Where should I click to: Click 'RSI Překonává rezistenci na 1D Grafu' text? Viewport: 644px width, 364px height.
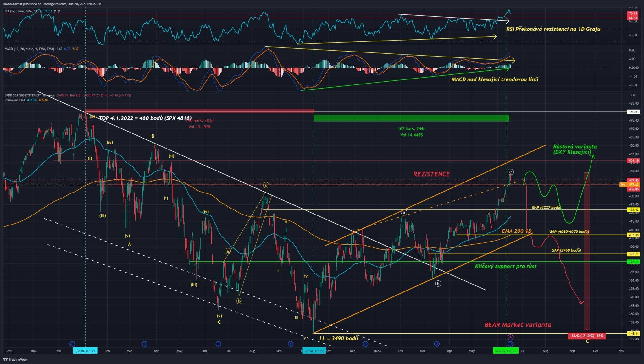coord(553,29)
